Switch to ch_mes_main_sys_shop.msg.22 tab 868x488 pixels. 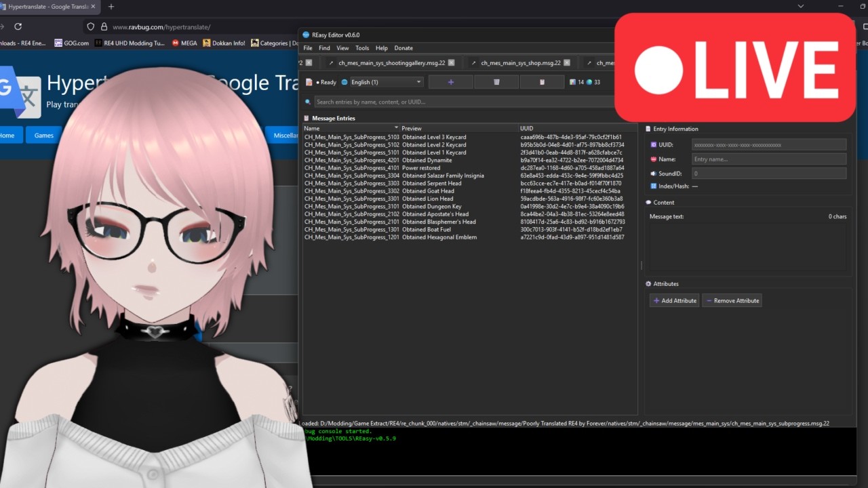point(521,62)
